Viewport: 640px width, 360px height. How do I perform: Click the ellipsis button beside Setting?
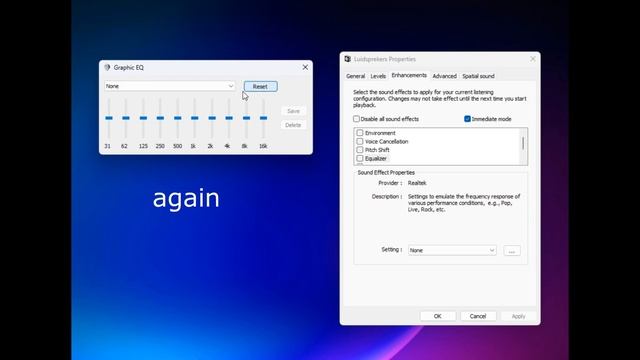[x=512, y=251]
